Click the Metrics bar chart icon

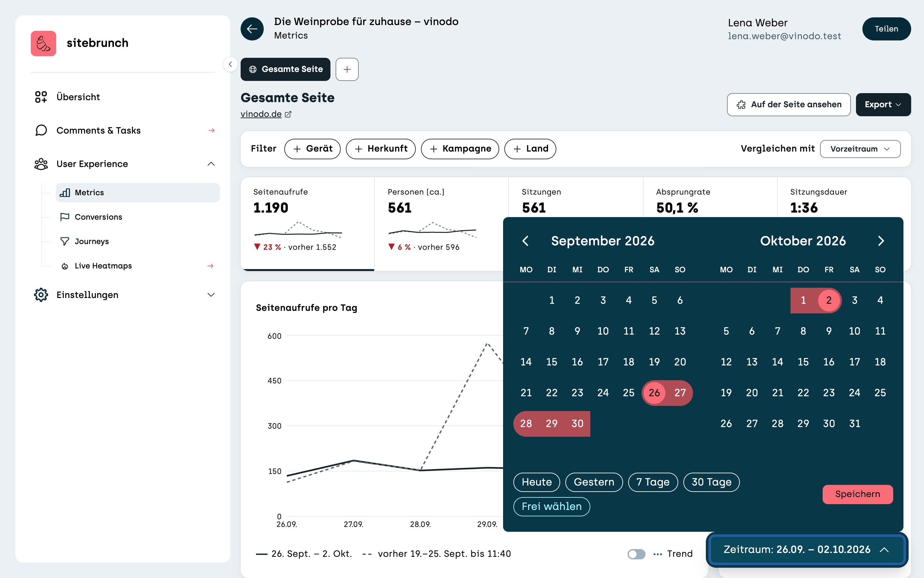pos(65,193)
